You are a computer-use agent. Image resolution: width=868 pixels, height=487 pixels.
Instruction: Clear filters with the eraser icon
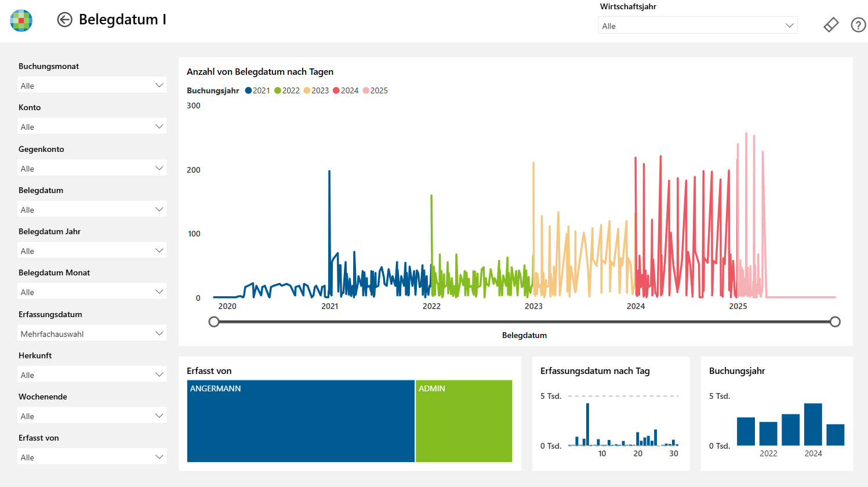(831, 25)
